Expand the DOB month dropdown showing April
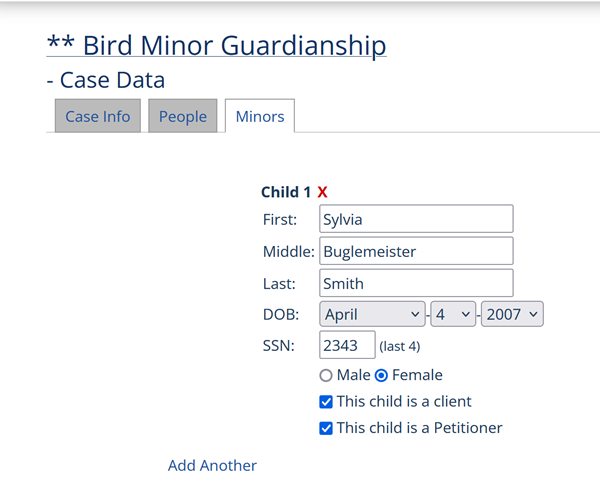The width and height of the screenshot is (600, 493). coord(373,314)
